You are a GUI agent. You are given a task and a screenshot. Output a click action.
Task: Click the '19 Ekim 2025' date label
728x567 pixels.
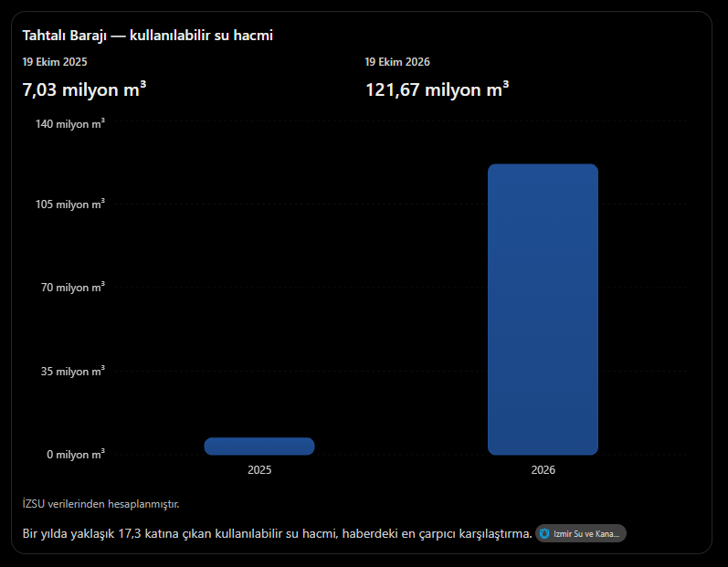(x=55, y=62)
